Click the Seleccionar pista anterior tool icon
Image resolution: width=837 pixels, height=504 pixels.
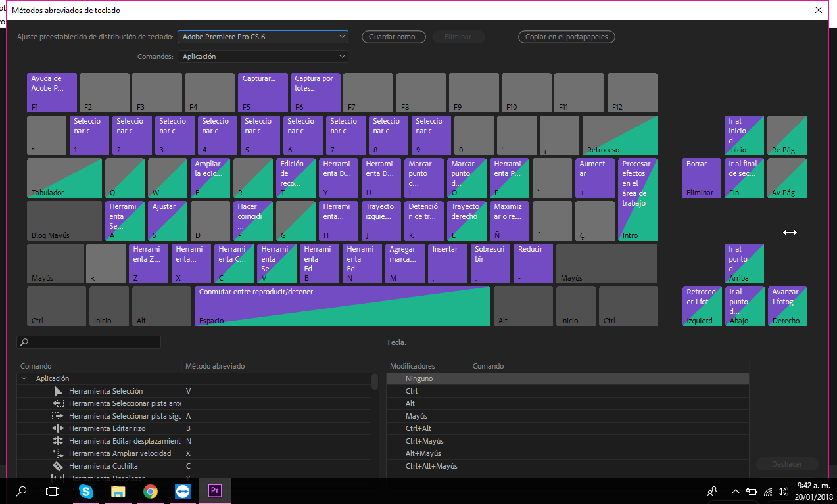click(x=58, y=403)
